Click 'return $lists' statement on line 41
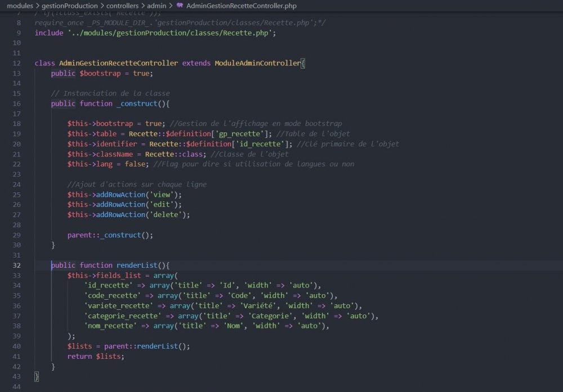The width and height of the screenshot is (563, 392). click(96, 357)
